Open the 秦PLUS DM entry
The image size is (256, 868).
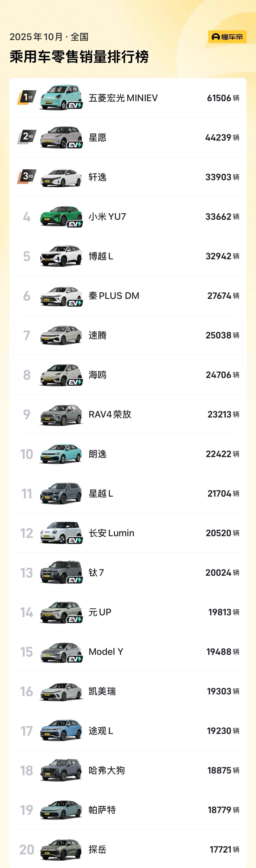128,295
